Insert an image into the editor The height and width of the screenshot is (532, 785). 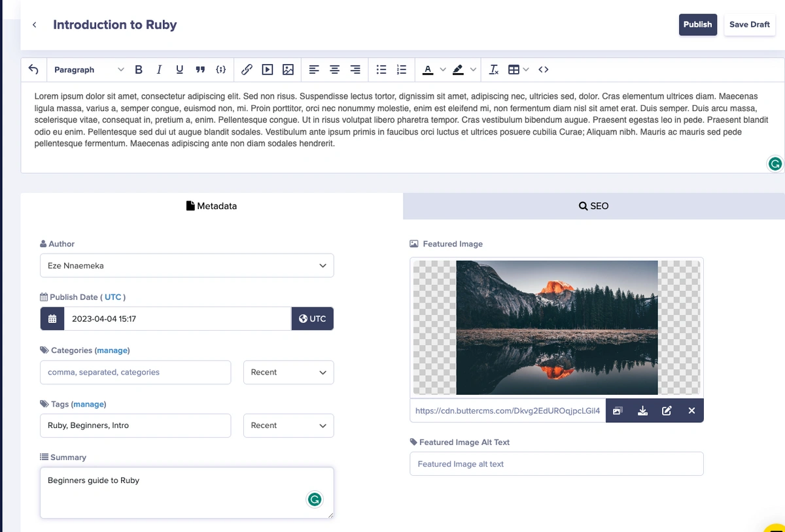(288, 69)
